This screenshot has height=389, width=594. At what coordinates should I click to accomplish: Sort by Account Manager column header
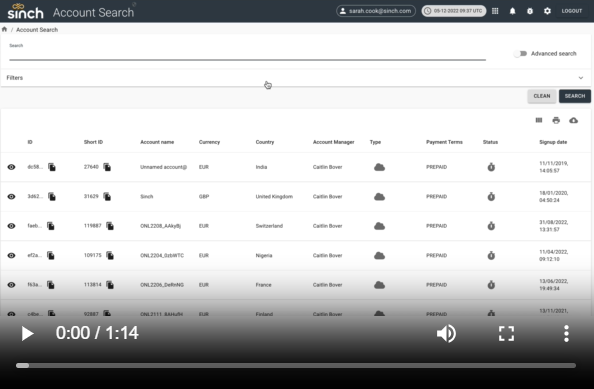(333, 142)
